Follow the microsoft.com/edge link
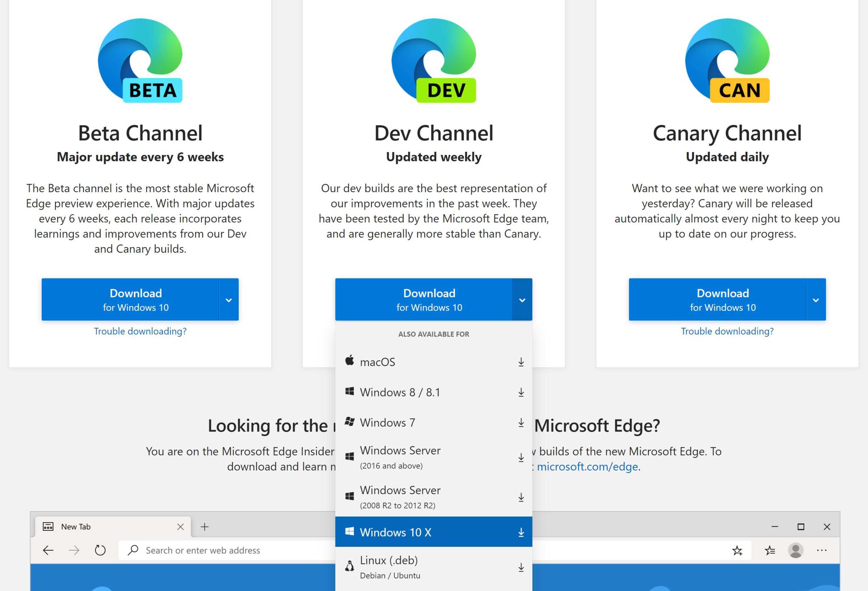This screenshot has height=591, width=868. 587,467
